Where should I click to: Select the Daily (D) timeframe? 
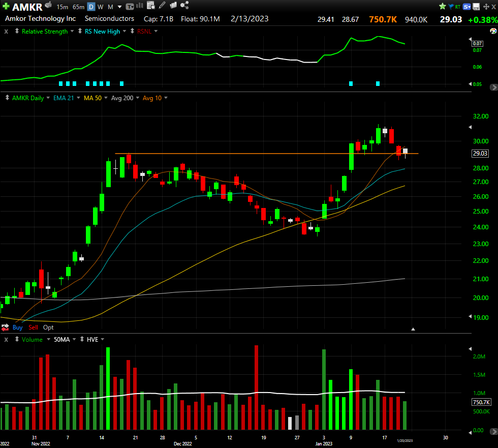(x=91, y=7)
